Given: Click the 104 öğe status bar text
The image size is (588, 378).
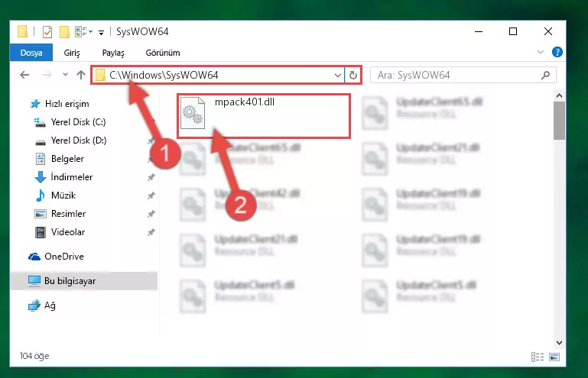Looking at the screenshot, I should [34, 356].
